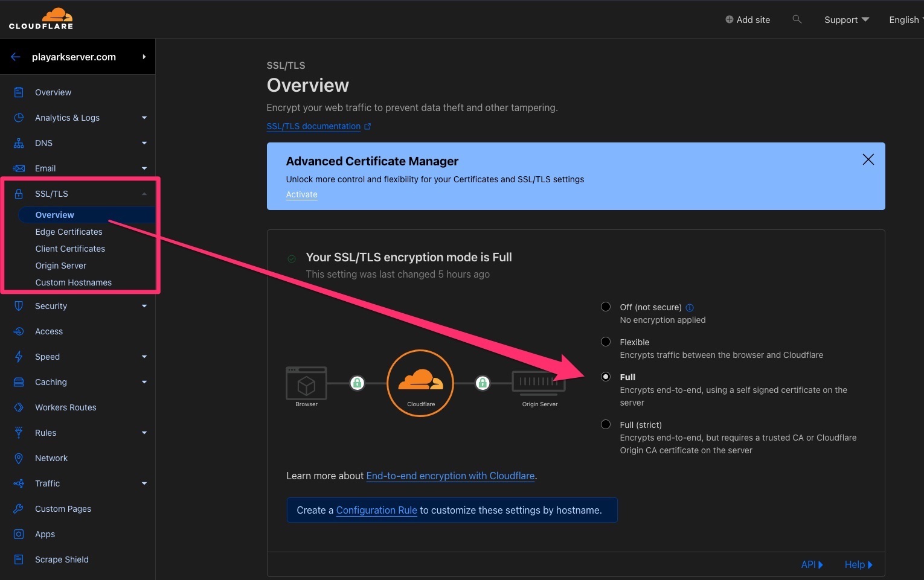Viewport: 924px width, 580px height.
Task: Open the SSL/TLS documentation link
Action: 313,126
